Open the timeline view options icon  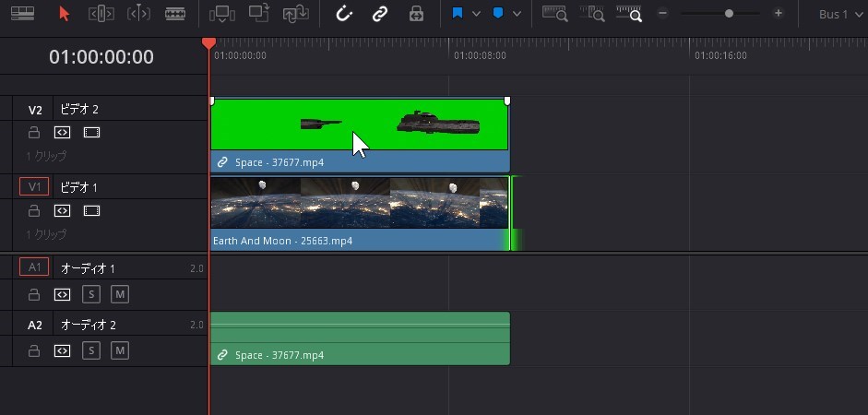point(23,13)
